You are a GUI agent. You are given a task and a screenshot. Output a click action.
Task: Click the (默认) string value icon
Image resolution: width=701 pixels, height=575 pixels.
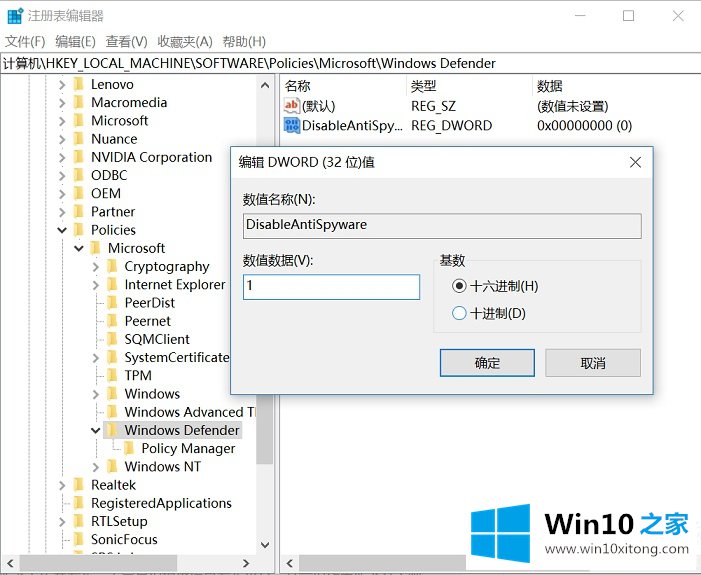pos(291,106)
